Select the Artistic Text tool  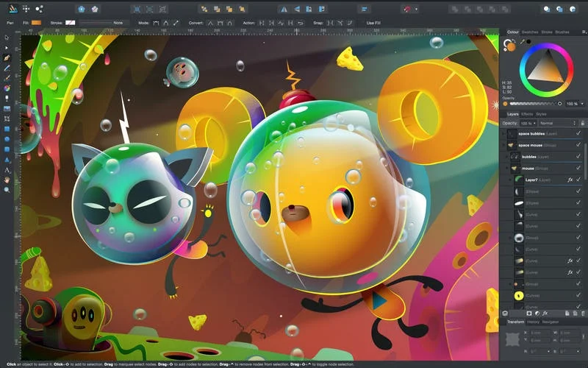[x=7, y=170]
